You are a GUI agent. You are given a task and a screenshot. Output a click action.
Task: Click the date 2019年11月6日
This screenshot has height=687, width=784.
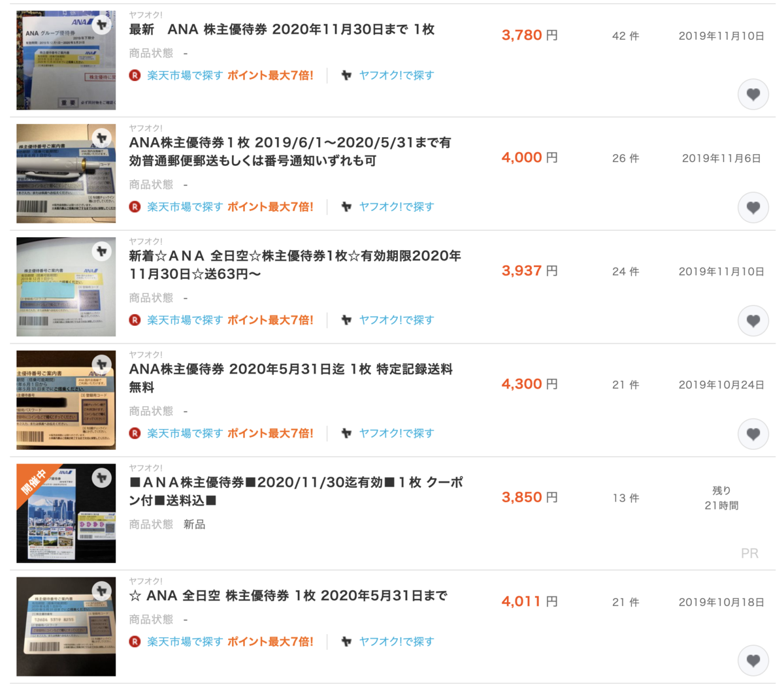pyautogui.click(x=721, y=158)
